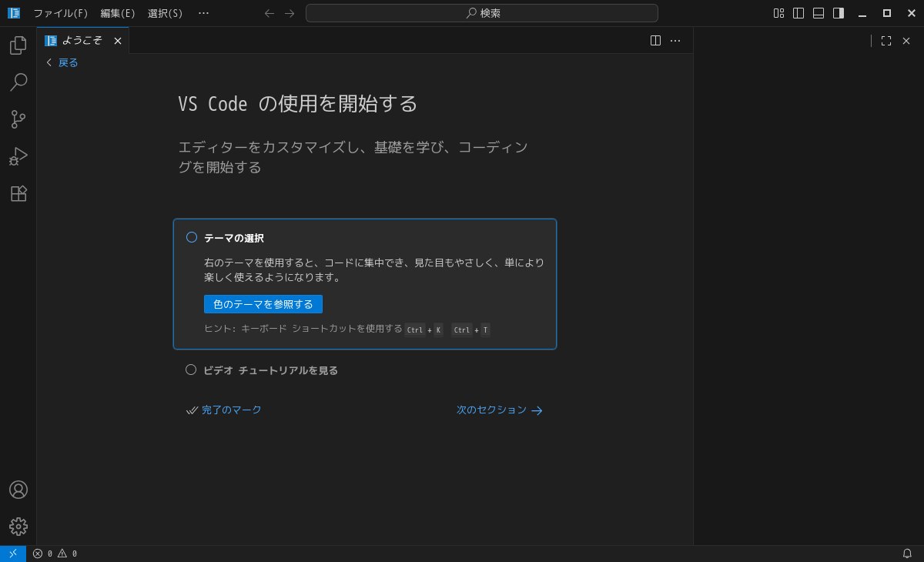Open the 編集(E) menu
This screenshot has width=924, height=562.
click(x=118, y=13)
